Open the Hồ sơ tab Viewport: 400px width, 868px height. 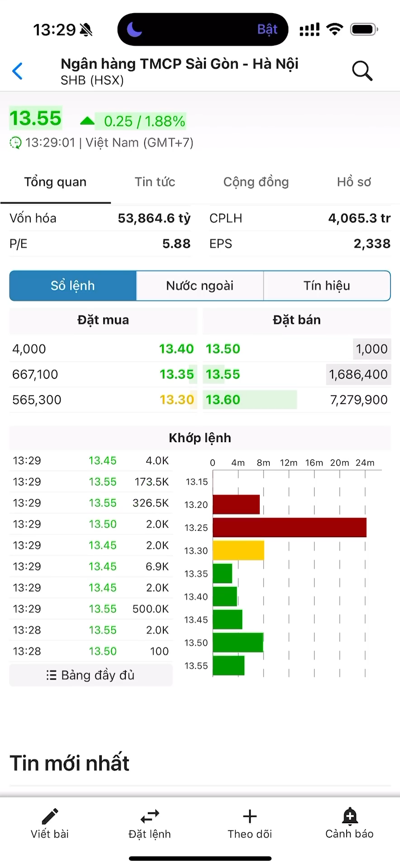pyautogui.click(x=354, y=182)
